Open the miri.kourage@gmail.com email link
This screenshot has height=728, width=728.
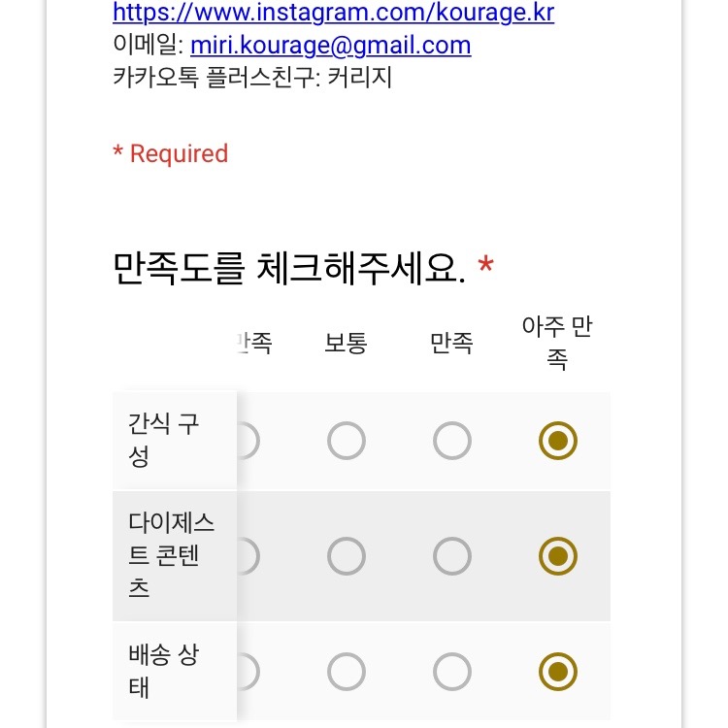[331, 46]
